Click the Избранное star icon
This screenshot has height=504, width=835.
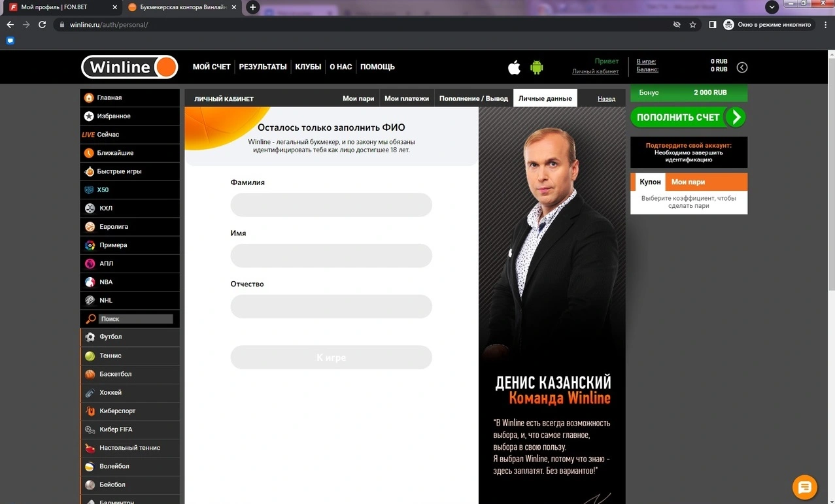click(89, 116)
